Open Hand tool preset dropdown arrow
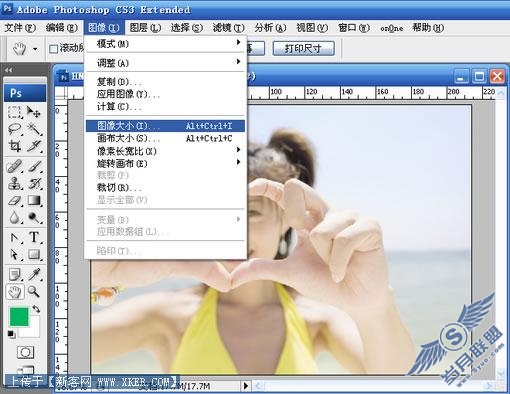The image size is (510, 394). pos(35,49)
